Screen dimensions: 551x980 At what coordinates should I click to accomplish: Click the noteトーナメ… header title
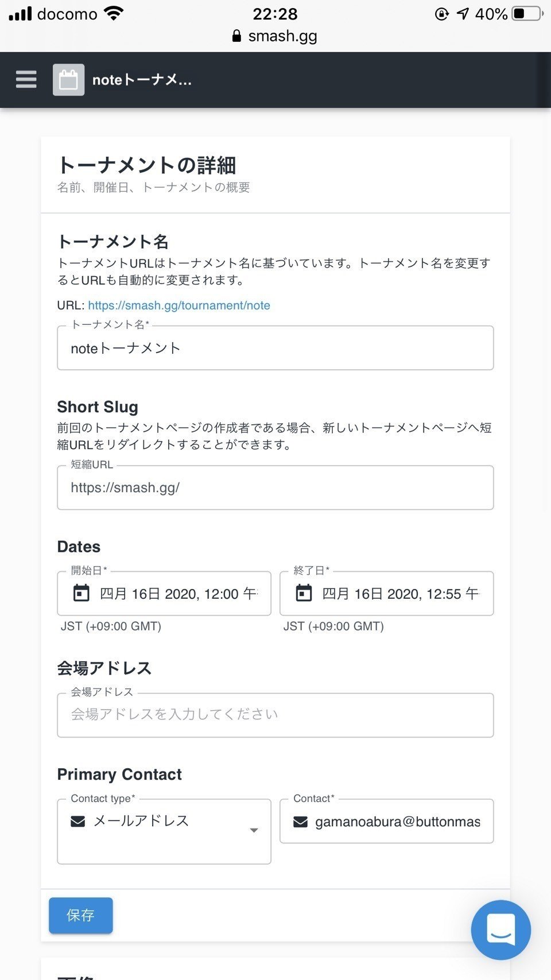(x=142, y=80)
